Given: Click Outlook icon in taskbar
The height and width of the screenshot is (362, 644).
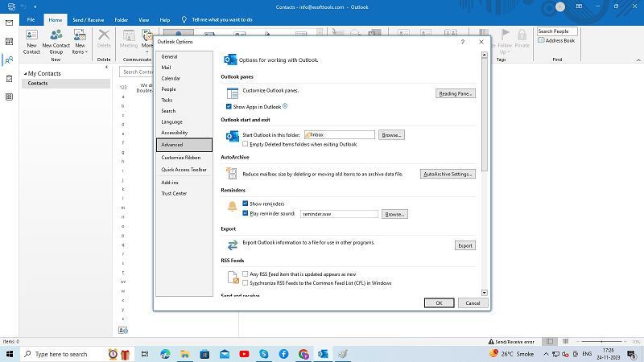Looking at the screenshot, I should coord(323,354).
